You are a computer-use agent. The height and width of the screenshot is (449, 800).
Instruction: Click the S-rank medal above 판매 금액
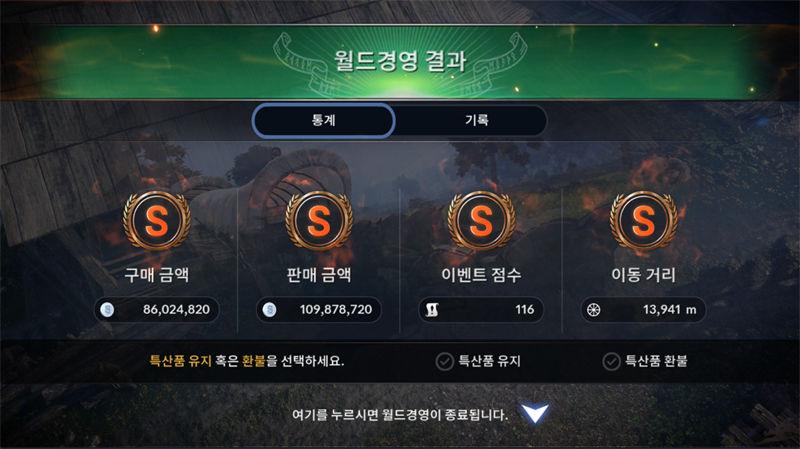pyautogui.click(x=319, y=220)
